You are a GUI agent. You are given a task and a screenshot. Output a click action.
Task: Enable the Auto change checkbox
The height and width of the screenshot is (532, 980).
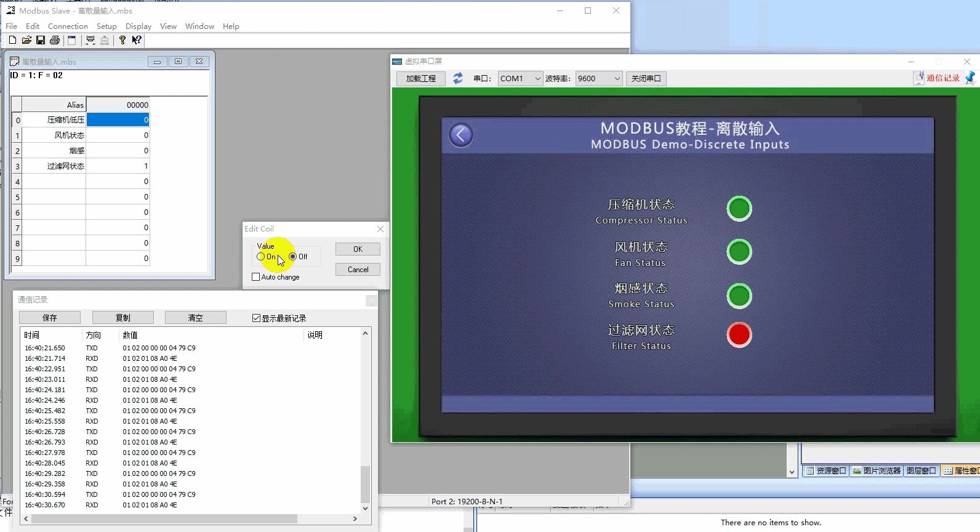coord(256,277)
